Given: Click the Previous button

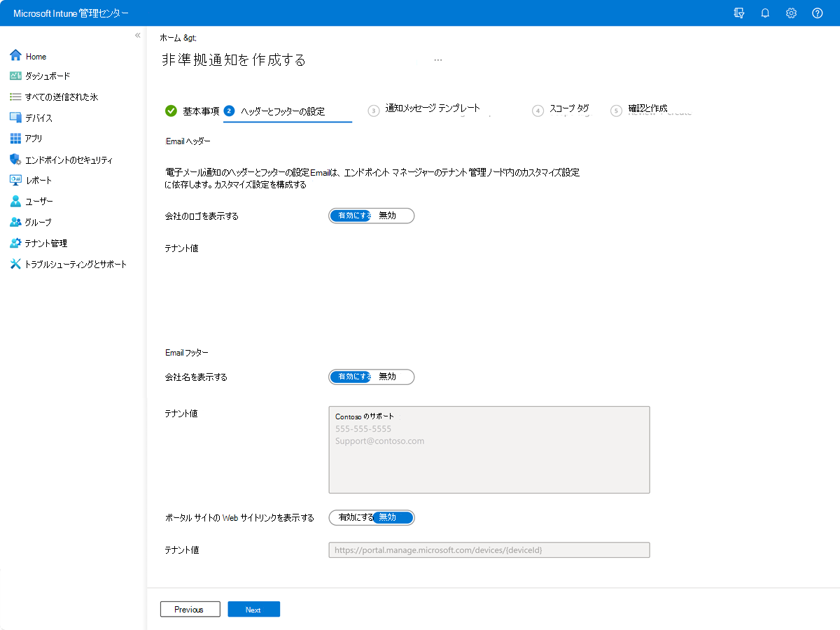Looking at the screenshot, I should 190,610.
